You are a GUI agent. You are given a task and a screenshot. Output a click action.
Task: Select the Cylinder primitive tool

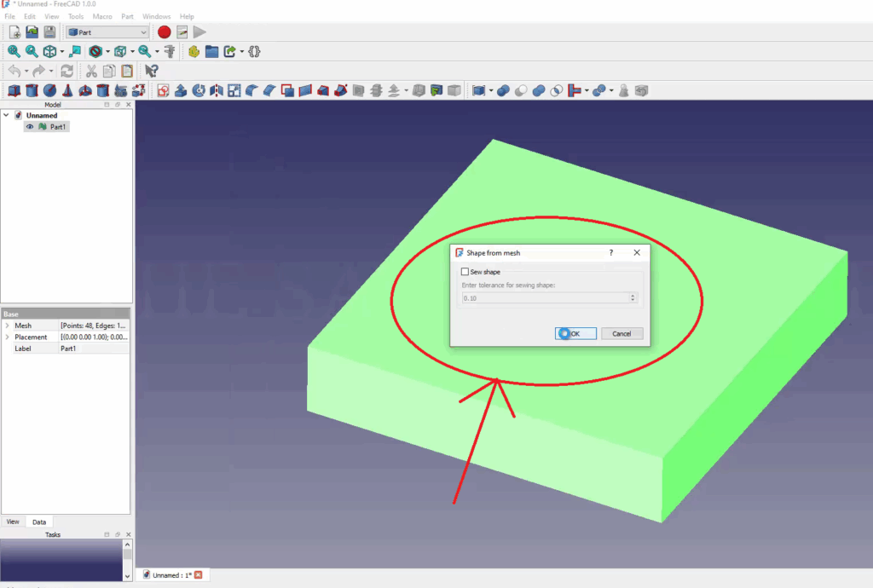click(32, 89)
